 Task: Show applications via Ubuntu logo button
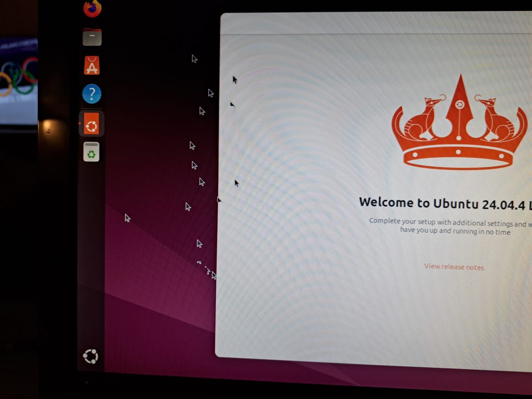(90, 356)
